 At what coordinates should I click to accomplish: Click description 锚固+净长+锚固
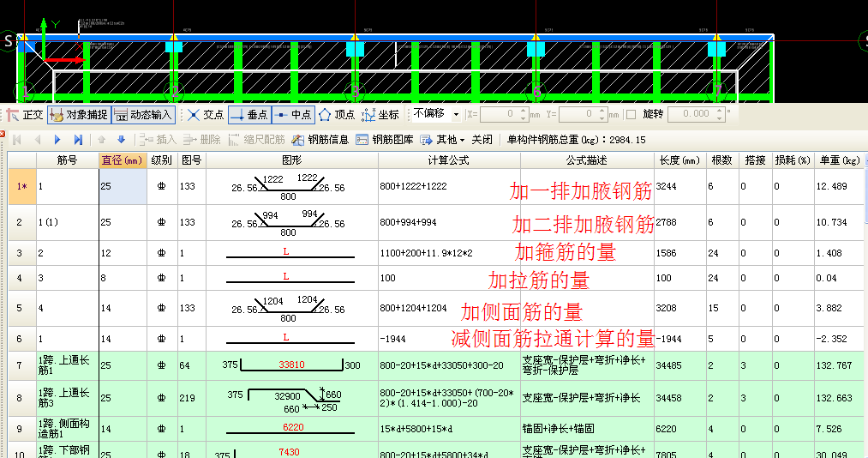pos(587,429)
